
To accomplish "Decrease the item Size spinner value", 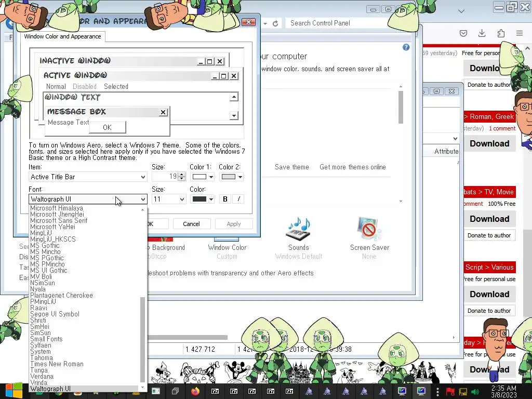I will (182, 179).
